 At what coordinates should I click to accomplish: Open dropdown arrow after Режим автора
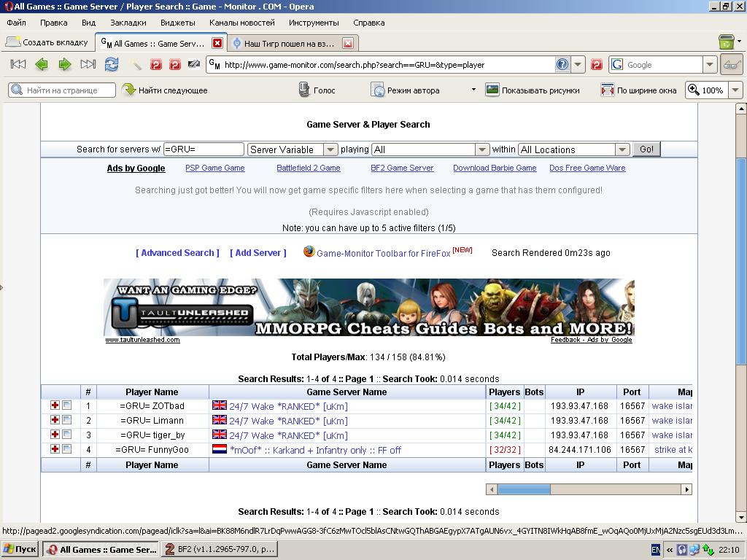tap(473, 89)
